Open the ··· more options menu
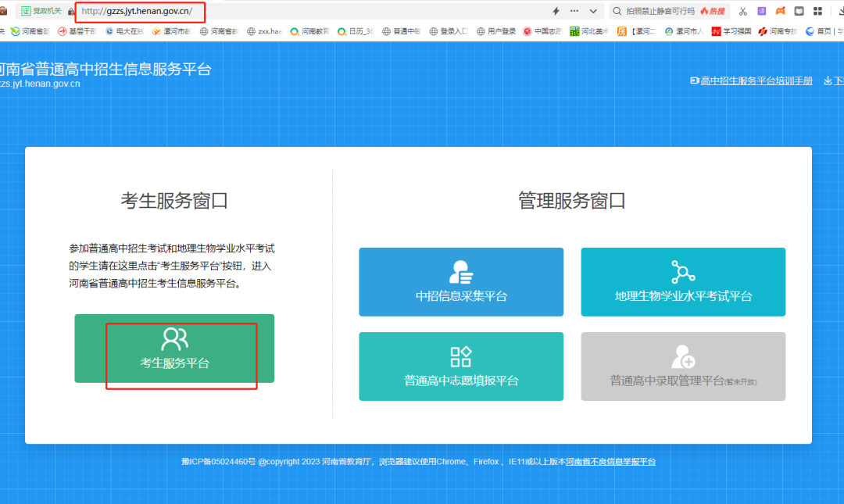The image size is (844, 504). tap(574, 10)
